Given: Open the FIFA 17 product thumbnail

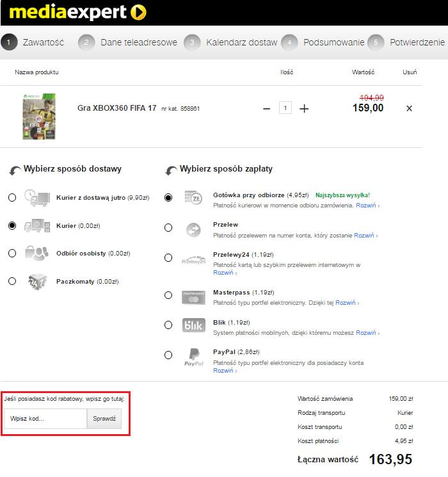Looking at the screenshot, I should 39,117.
